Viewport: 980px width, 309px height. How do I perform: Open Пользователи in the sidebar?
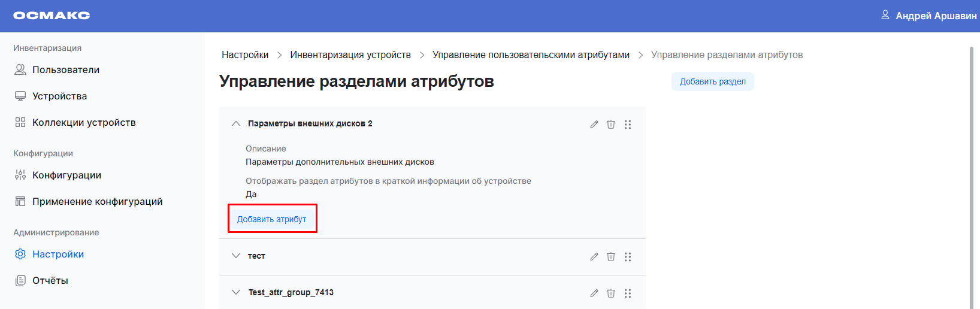65,70
